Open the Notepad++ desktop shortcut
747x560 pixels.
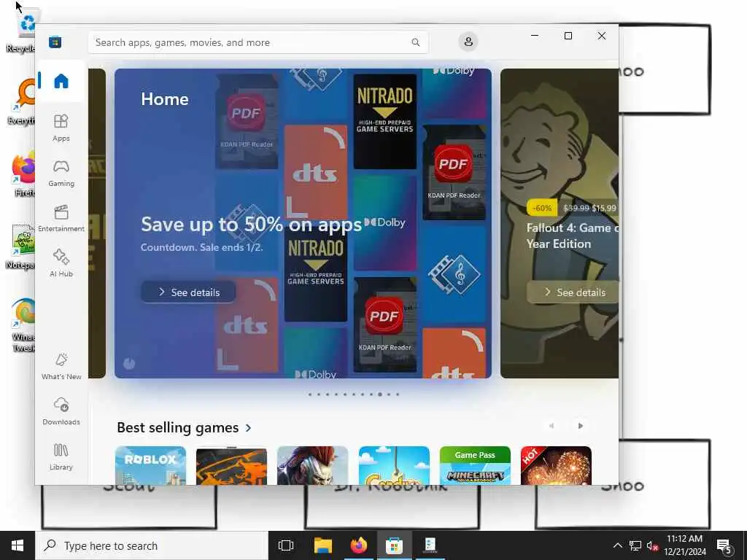(x=23, y=245)
